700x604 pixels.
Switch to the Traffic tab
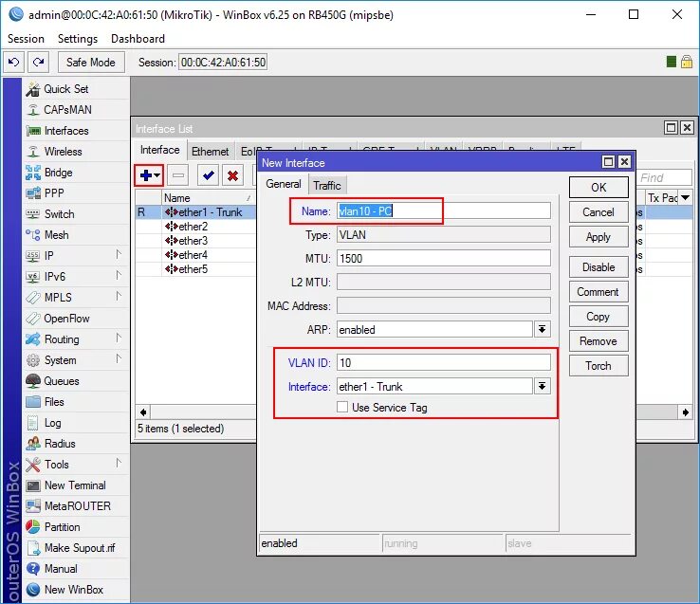327,185
